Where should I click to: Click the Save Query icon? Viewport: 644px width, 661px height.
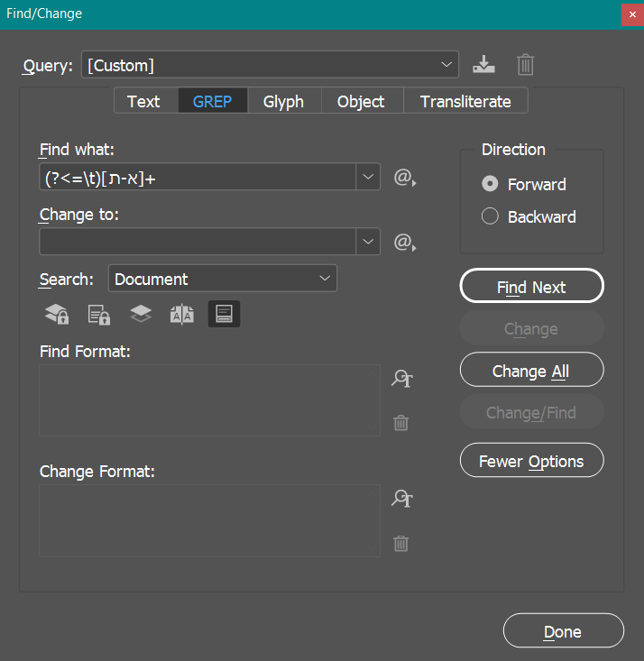tap(484, 65)
